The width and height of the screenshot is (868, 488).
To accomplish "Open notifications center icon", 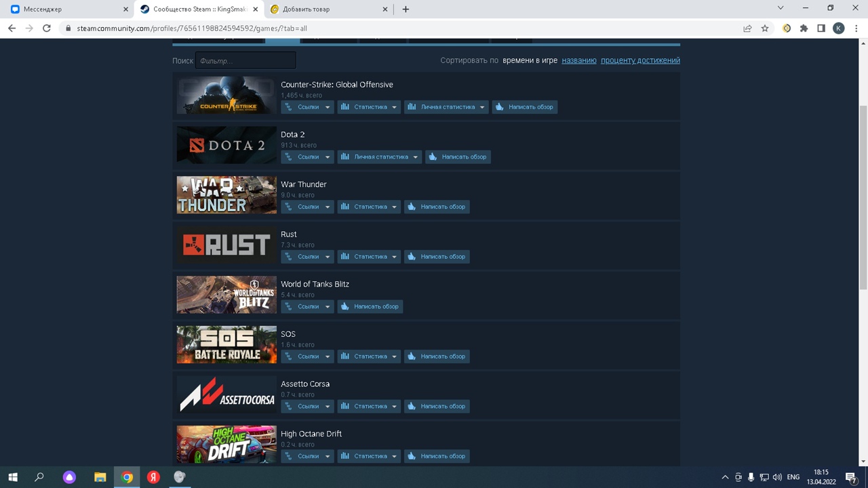I will [x=852, y=477].
